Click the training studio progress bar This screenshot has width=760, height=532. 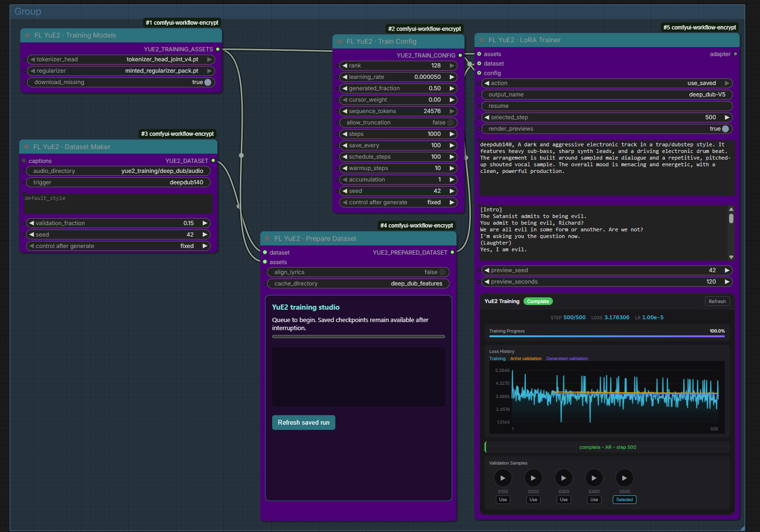point(358,336)
